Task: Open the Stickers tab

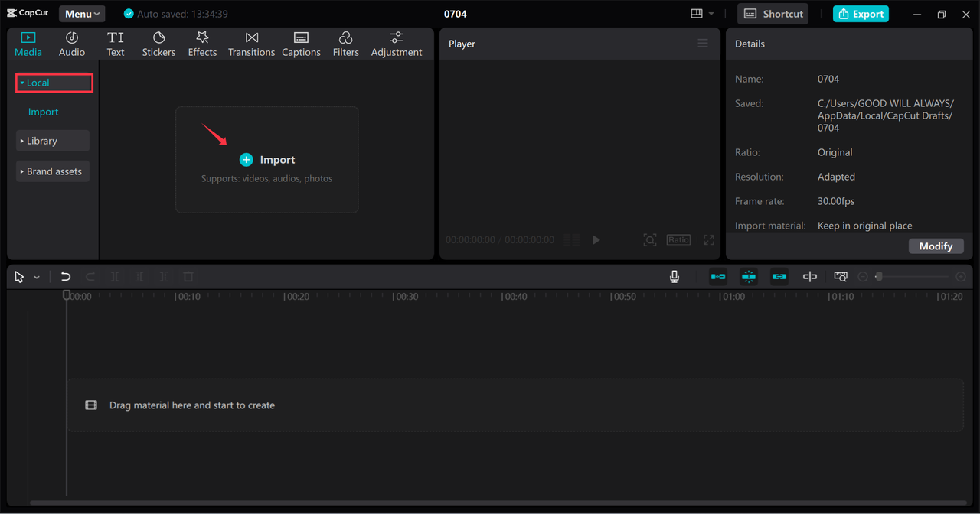Action: click(158, 44)
